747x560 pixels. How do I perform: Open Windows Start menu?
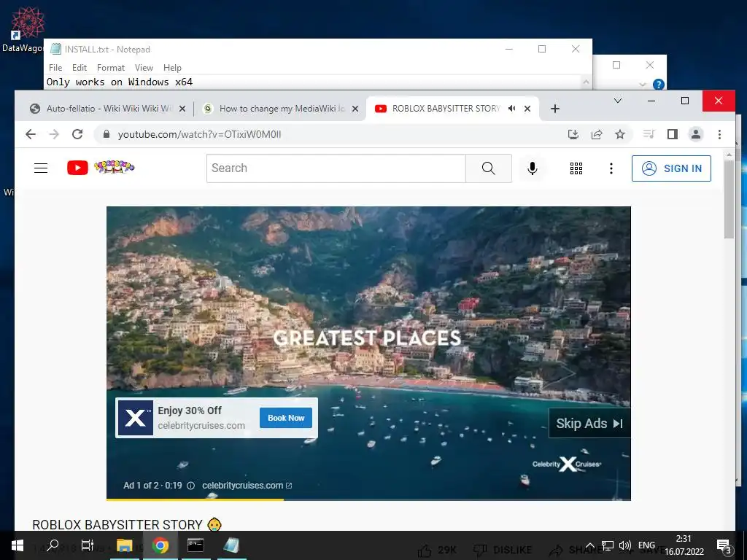coord(17,545)
